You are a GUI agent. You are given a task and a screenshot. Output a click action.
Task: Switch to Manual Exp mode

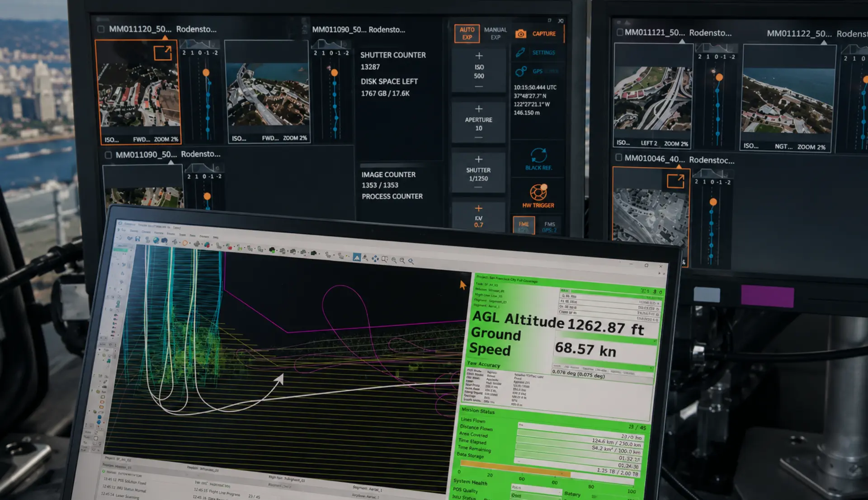click(495, 33)
